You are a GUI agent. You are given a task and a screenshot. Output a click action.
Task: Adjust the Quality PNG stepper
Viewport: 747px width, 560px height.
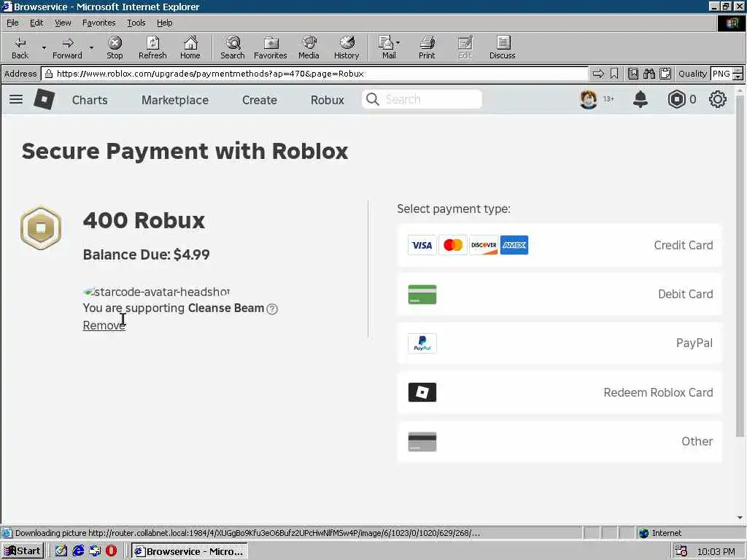click(x=738, y=74)
